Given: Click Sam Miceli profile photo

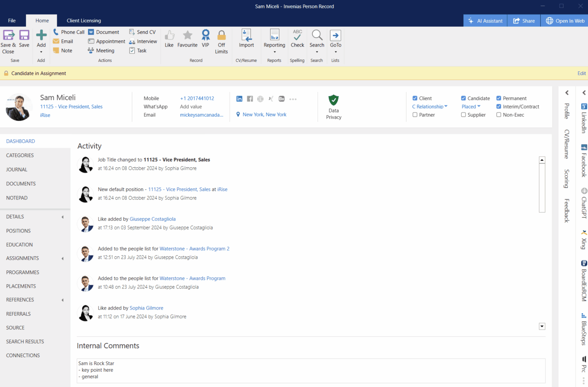Looking at the screenshot, I should 19,107.
